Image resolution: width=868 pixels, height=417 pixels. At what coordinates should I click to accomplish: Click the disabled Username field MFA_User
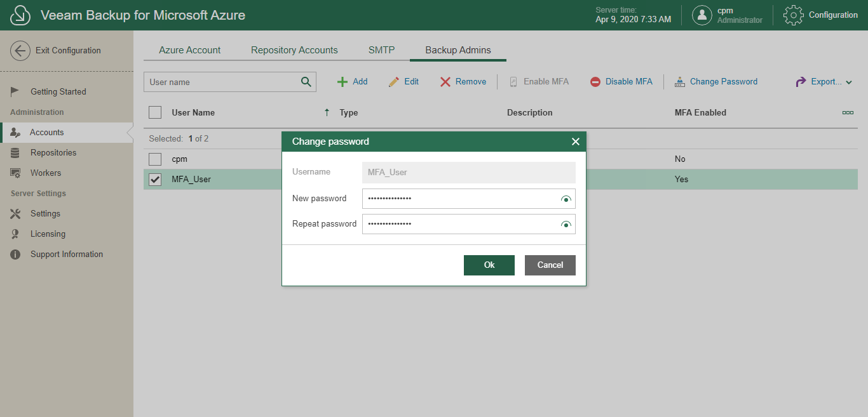tap(469, 173)
